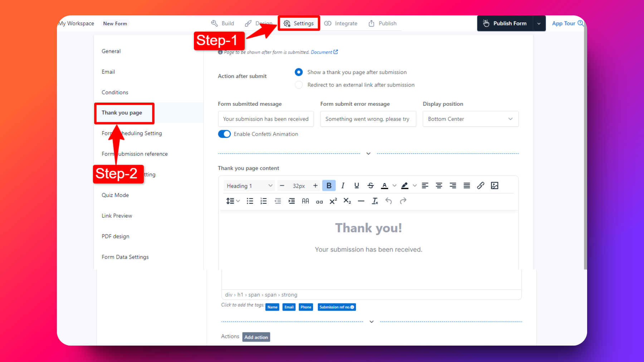Open the Display position Bottom Center dropdown
This screenshot has width=644, height=362.
point(470,119)
